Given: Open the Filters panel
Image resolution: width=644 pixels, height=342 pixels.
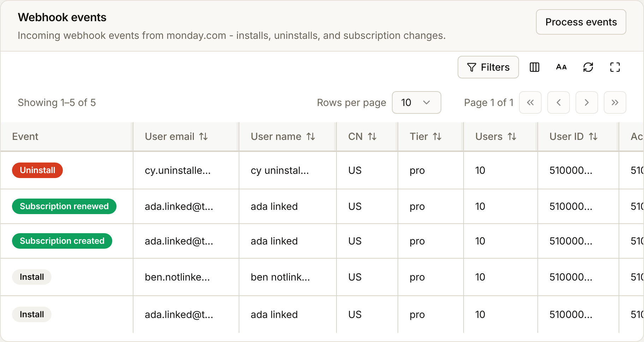Looking at the screenshot, I should pyautogui.click(x=488, y=67).
